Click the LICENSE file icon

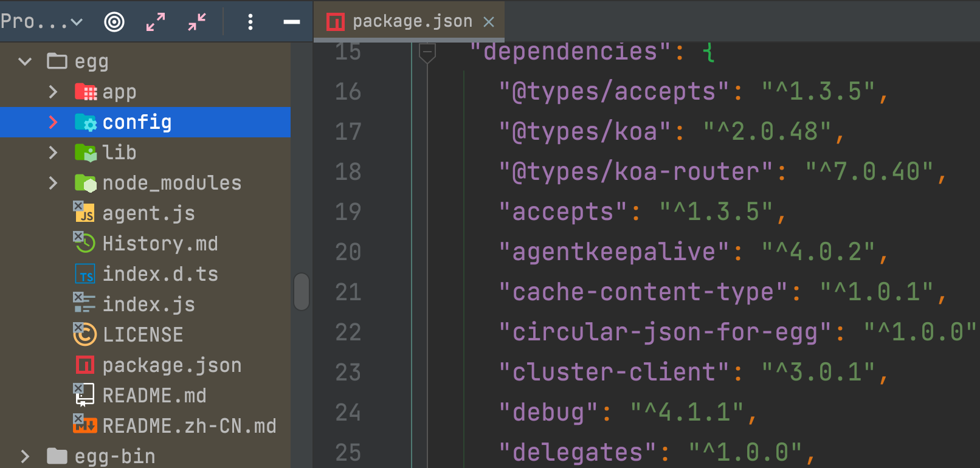click(x=85, y=334)
